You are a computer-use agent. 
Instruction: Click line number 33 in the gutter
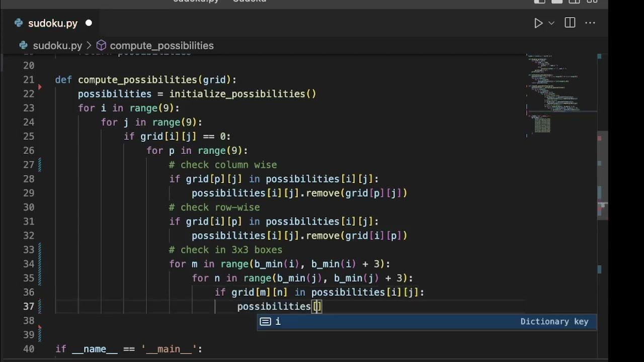pyautogui.click(x=29, y=250)
